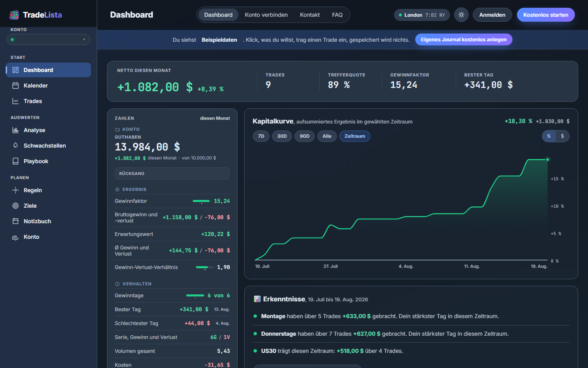Select the 7D time range

(261, 136)
